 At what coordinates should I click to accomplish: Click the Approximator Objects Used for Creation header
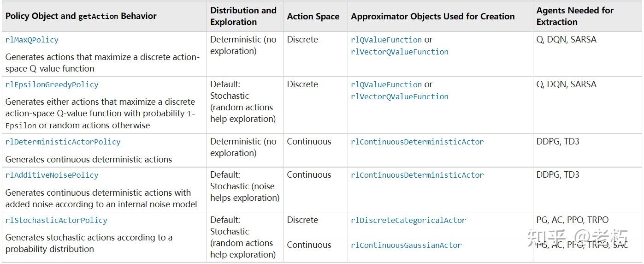[432, 17]
